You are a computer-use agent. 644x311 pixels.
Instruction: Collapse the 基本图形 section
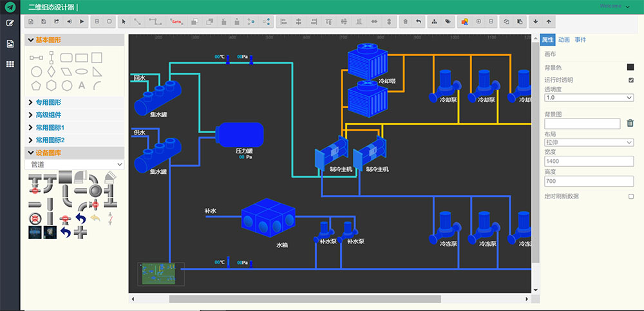coord(74,40)
